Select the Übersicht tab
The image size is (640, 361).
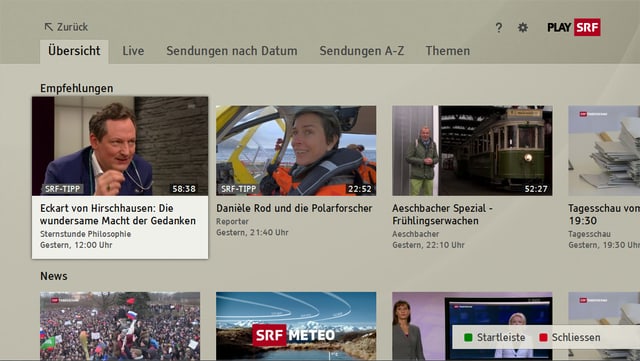pyautogui.click(x=74, y=51)
